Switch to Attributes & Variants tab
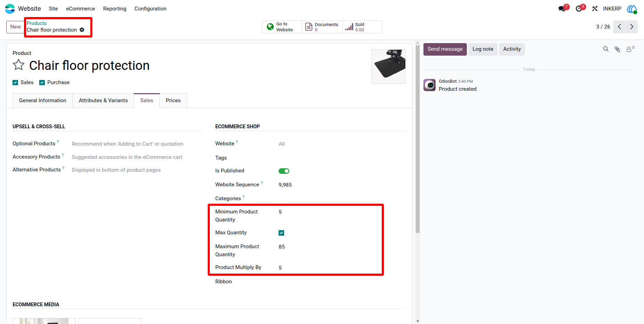 pyautogui.click(x=103, y=100)
